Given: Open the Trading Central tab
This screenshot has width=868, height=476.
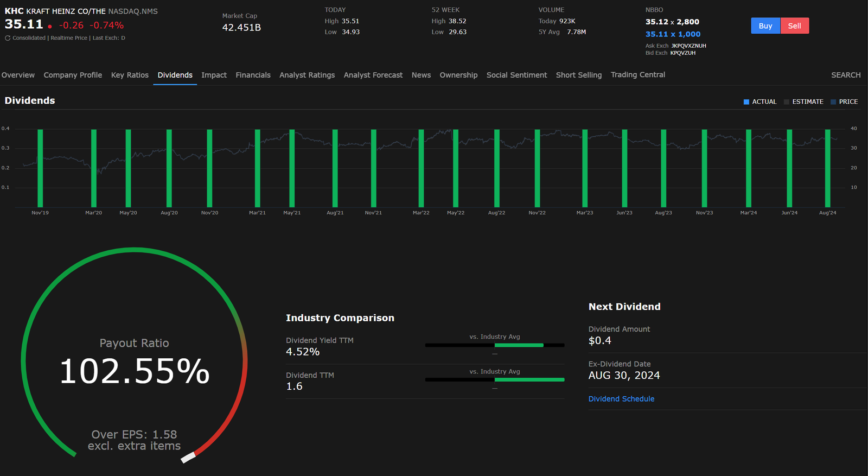Looking at the screenshot, I should click(637, 75).
